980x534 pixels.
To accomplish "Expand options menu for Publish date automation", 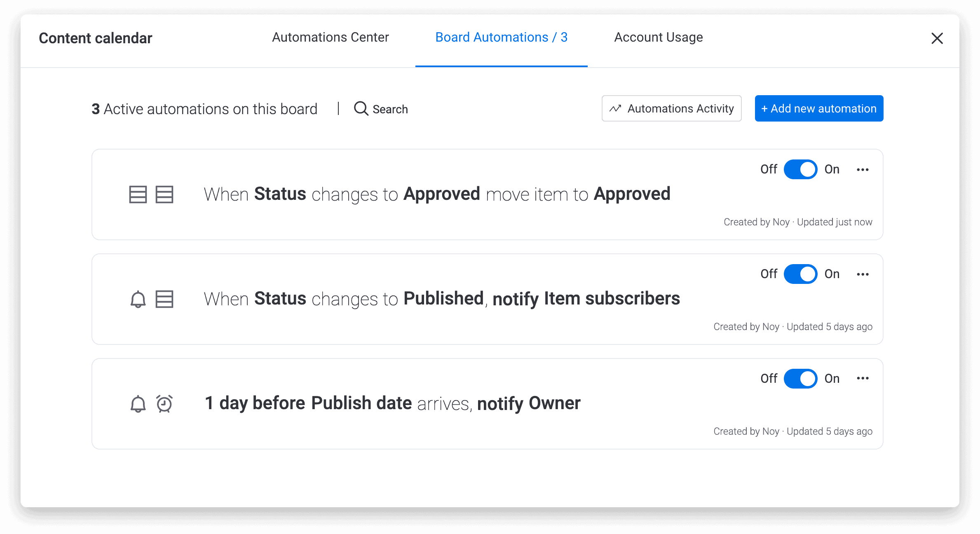I will [863, 379].
